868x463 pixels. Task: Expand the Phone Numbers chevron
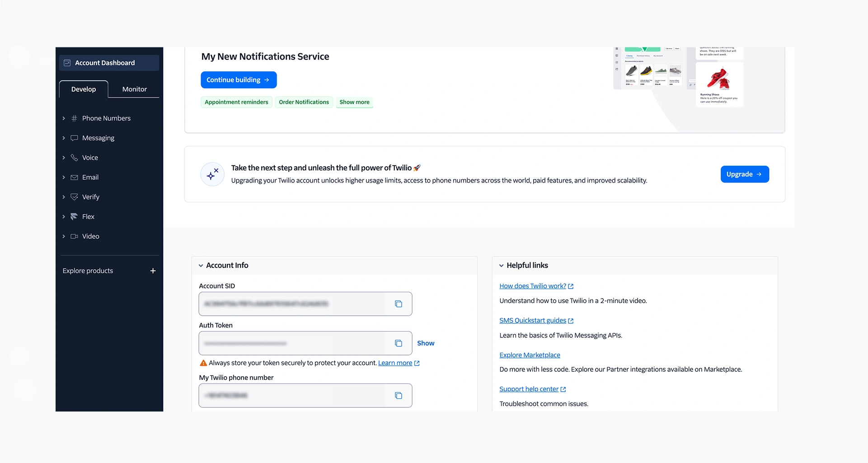click(x=64, y=118)
